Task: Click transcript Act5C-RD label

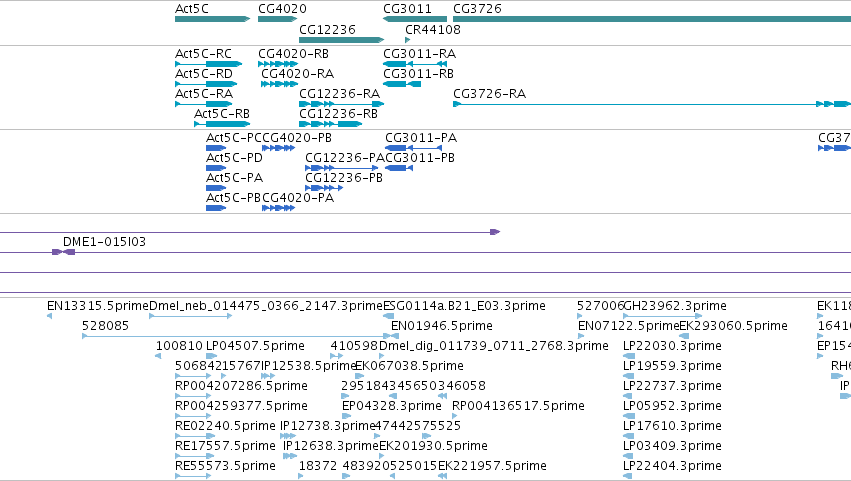Action: tap(204, 74)
